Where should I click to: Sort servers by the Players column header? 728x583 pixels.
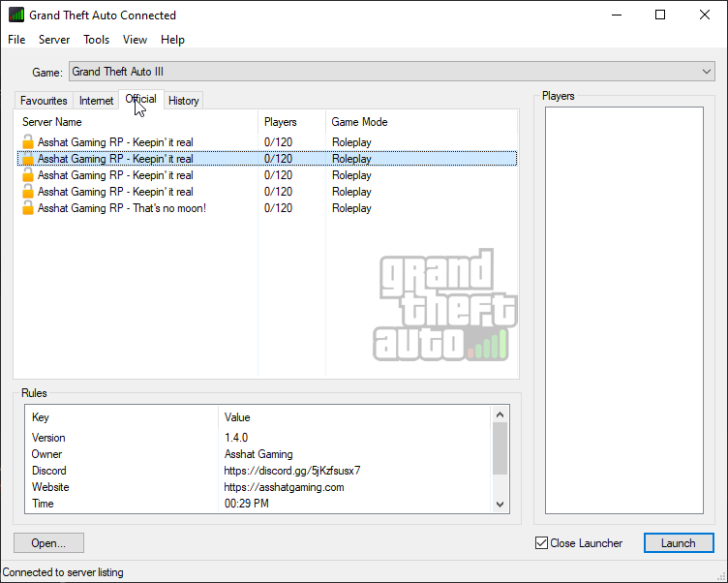281,122
